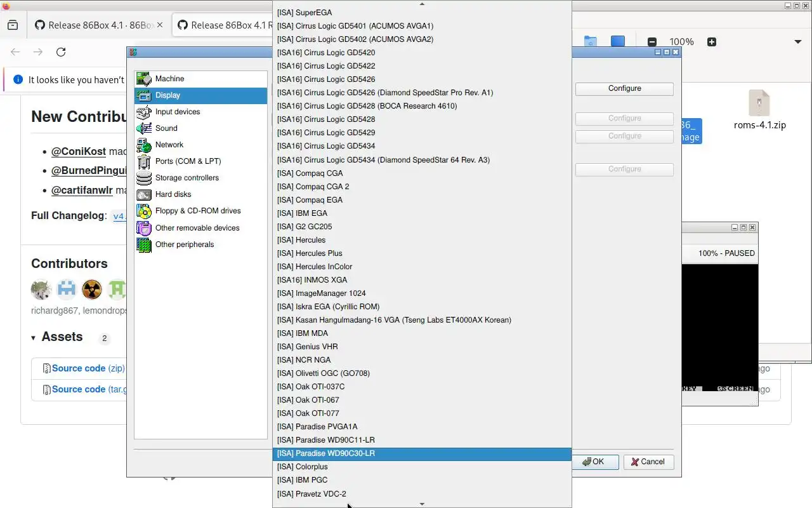
Task: Switch to second Release 86Box 4.1 tab
Action: tap(222, 25)
